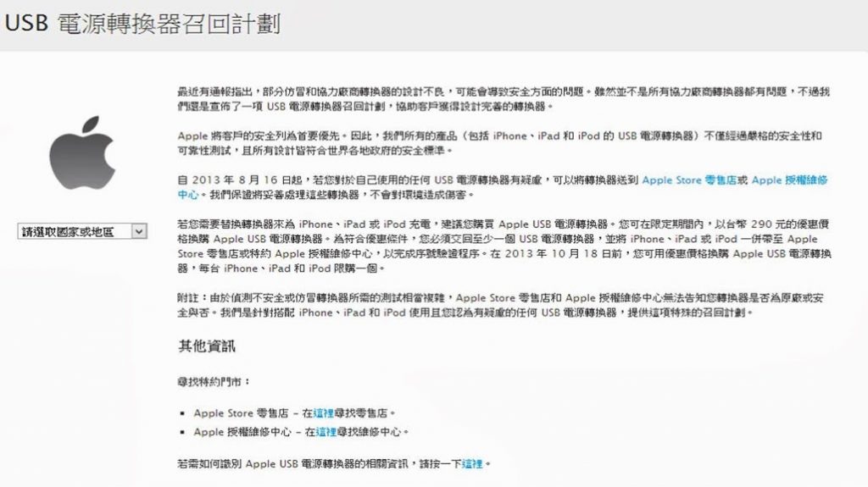Click the page title USB 電源轉換器召回計劃
The width and height of the screenshot is (868, 487).
coord(142,24)
